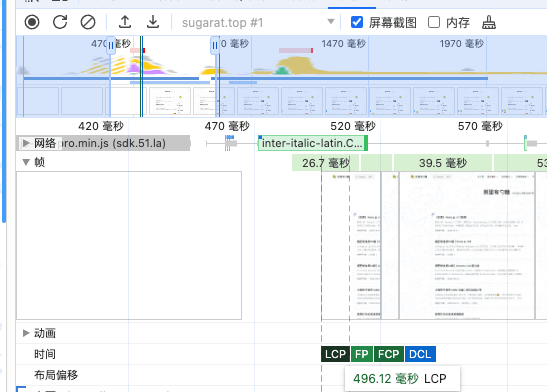The width and height of the screenshot is (547, 392).
Task: Click the garbage collection broom icon
Action: point(489,22)
